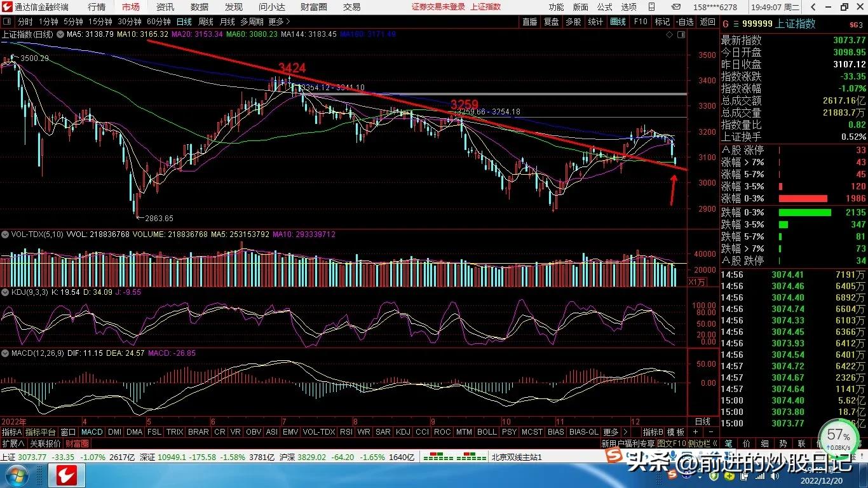868x488 pixels.
Task: Open the 通达信 taskbar icon
Action: click(x=66, y=475)
